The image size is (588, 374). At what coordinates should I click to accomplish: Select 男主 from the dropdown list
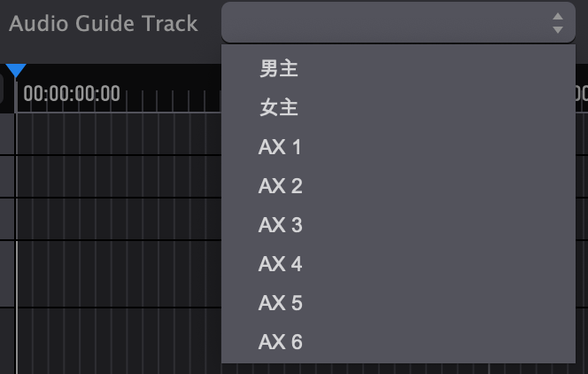click(x=398, y=69)
